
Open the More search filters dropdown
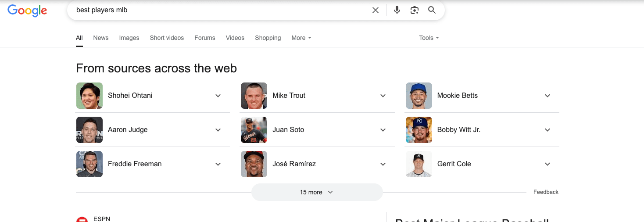click(301, 38)
